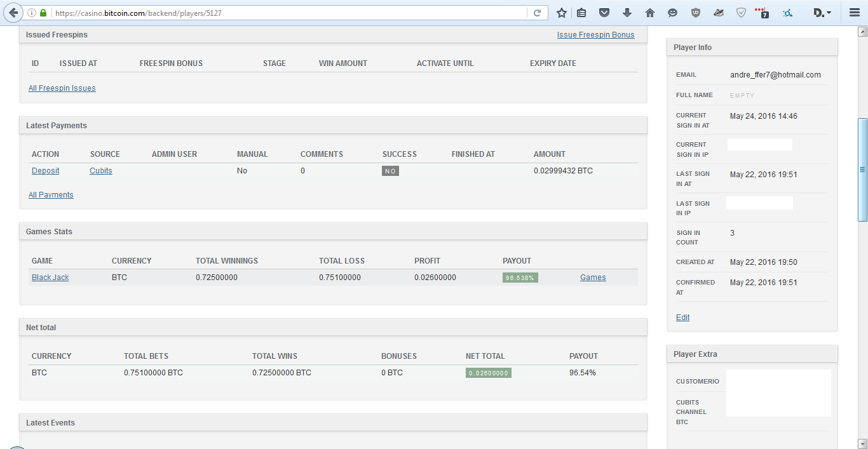
Task: Click the green 0.02600000 net total badge
Action: pos(488,373)
